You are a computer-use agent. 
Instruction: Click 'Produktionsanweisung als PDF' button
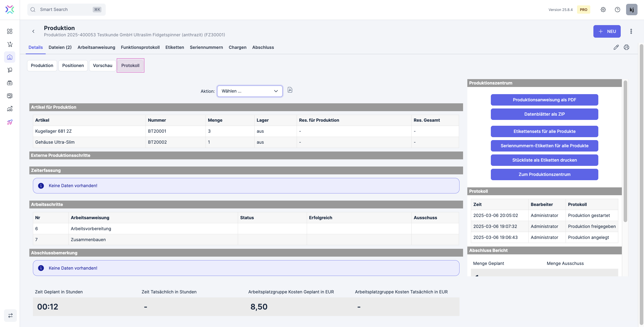click(544, 100)
